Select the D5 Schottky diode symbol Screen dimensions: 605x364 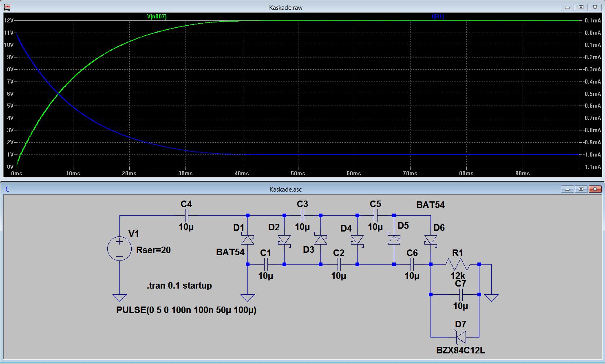[x=394, y=239]
